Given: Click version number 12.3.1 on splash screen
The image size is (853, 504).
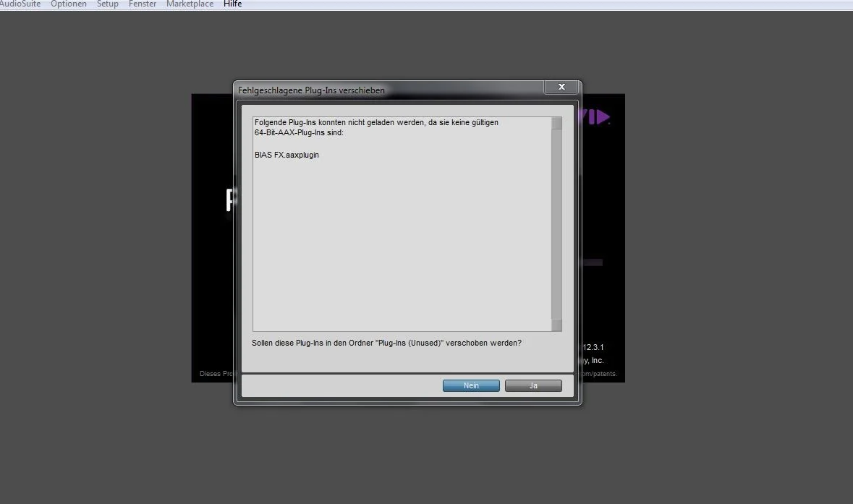Looking at the screenshot, I should coord(593,347).
